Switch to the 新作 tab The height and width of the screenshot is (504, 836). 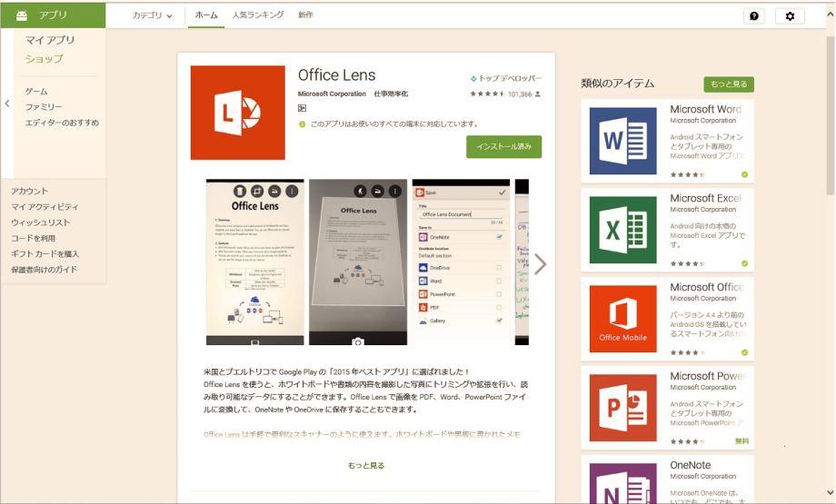click(305, 15)
